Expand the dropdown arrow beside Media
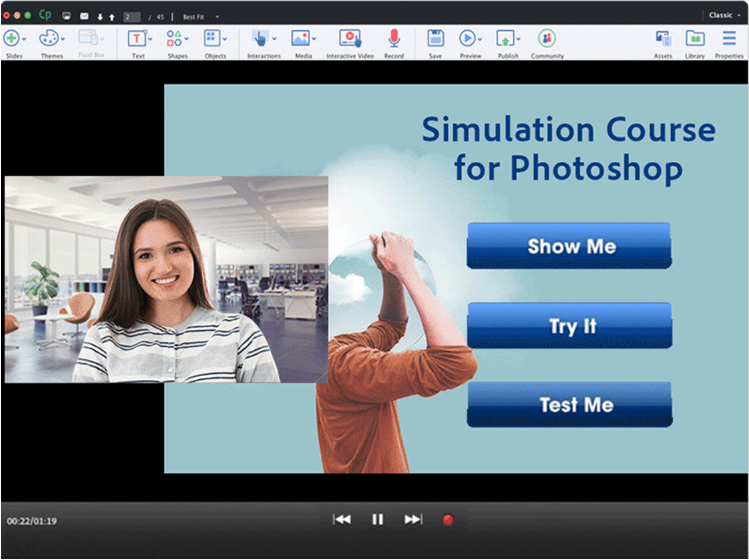 [x=314, y=39]
